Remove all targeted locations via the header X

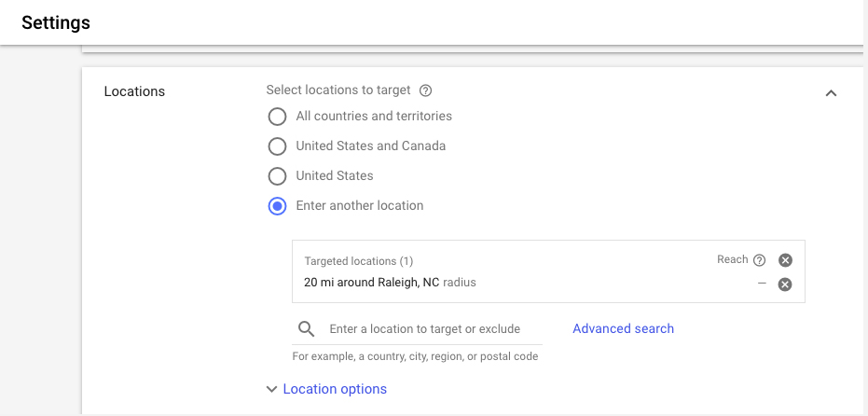tap(785, 260)
